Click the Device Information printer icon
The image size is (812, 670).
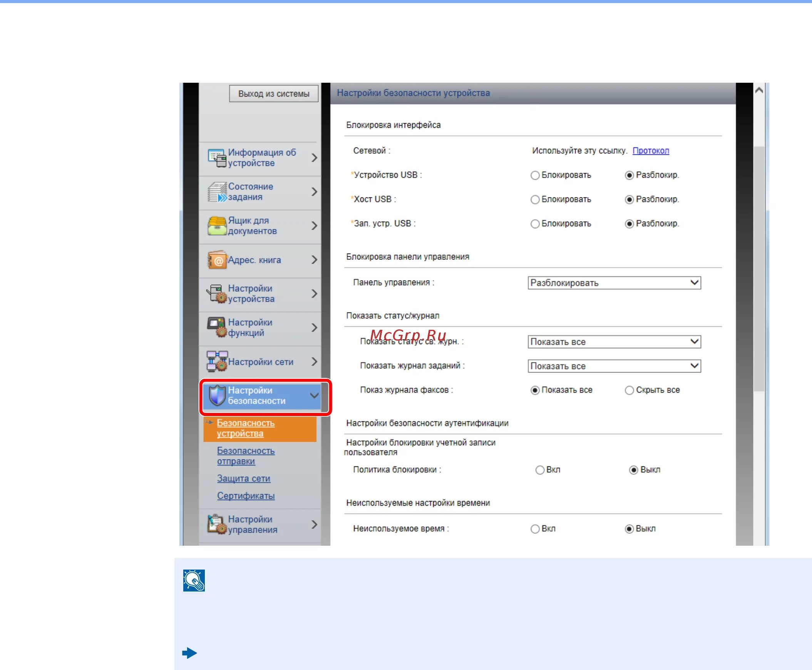(217, 157)
